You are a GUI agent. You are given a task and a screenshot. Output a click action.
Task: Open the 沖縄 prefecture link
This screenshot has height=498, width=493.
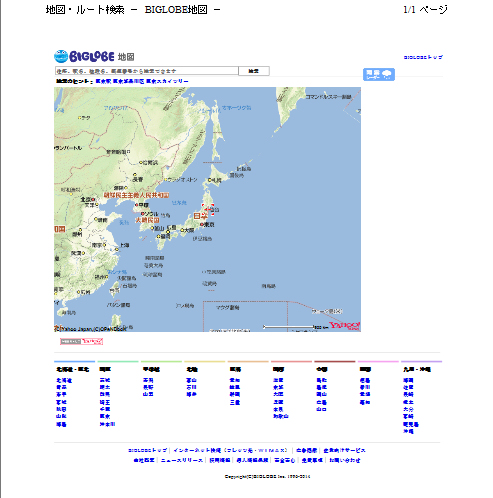click(408, 431)
